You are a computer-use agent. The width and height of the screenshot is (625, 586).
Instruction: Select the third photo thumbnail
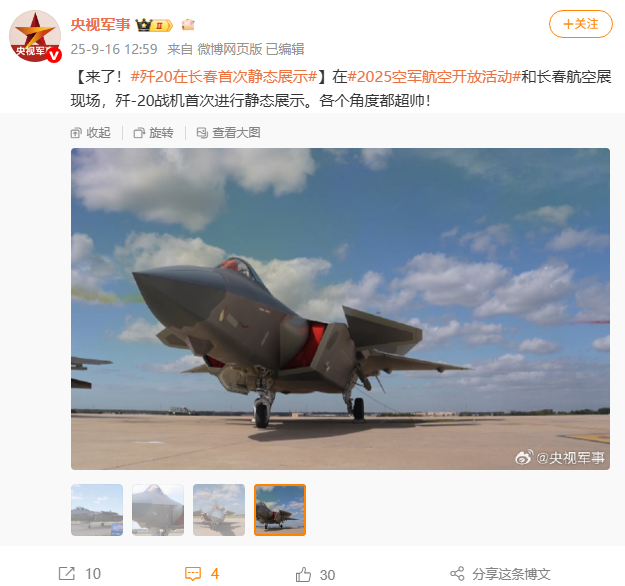[x=219, y=510]
